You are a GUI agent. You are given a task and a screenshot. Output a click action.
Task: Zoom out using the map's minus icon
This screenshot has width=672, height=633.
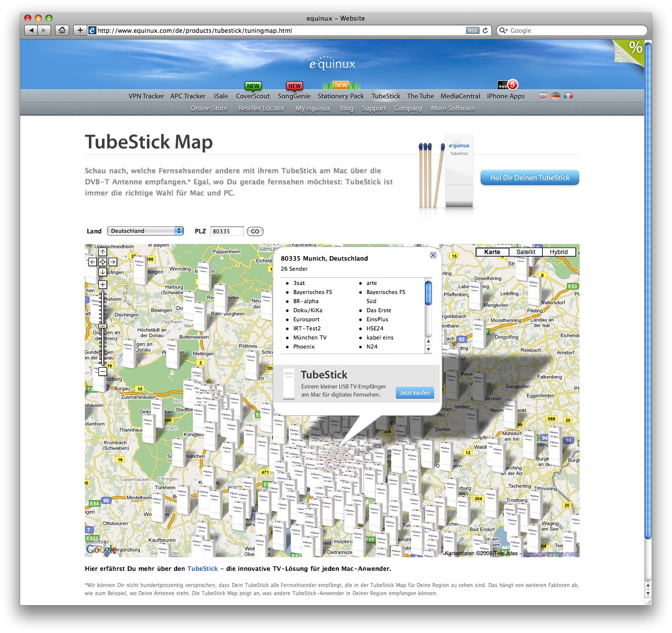point(102,371)
